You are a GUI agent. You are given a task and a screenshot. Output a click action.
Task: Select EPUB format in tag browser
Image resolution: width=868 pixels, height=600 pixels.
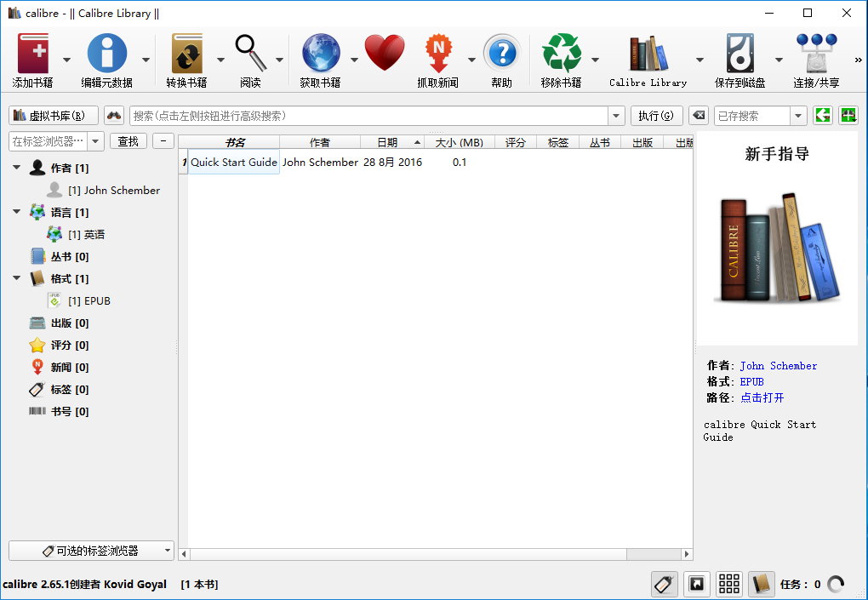point(89,300)
